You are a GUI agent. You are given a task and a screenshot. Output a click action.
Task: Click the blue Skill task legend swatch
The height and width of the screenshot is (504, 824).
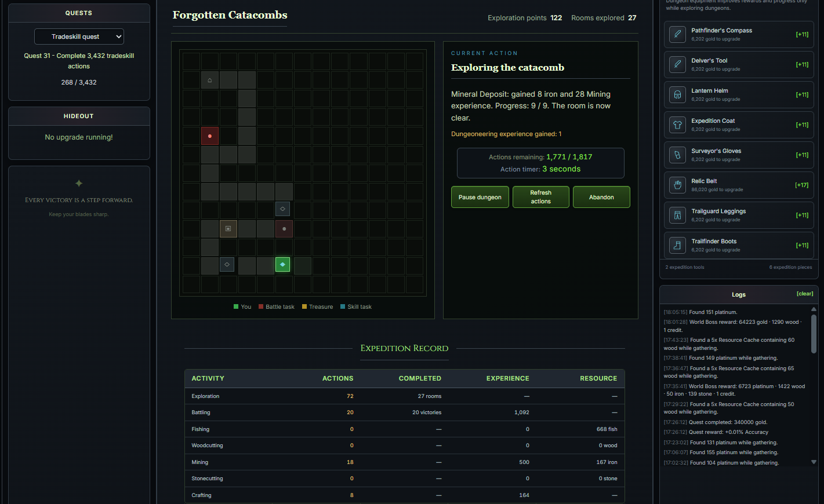pos(343,306)
